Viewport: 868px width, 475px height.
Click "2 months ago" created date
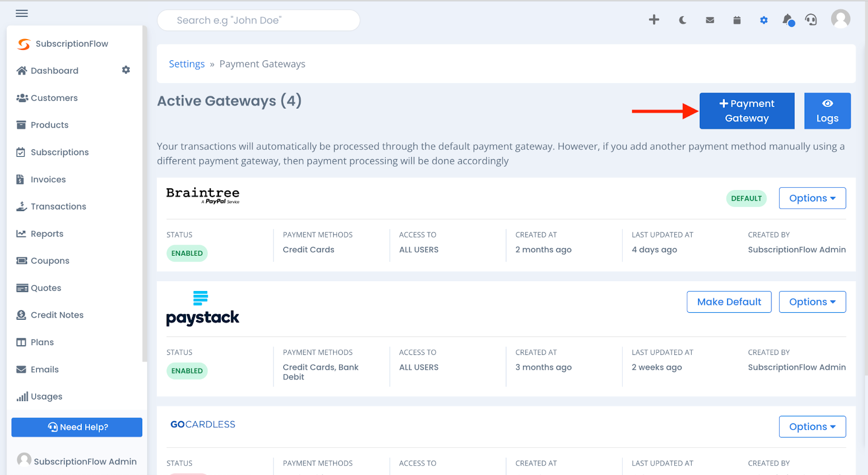click(544, 250)
